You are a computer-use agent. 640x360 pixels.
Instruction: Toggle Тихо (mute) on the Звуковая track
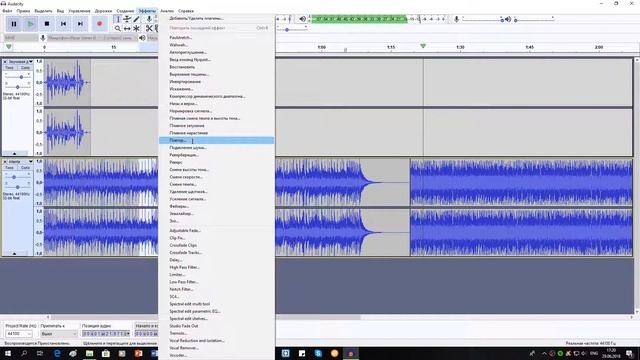10,67
